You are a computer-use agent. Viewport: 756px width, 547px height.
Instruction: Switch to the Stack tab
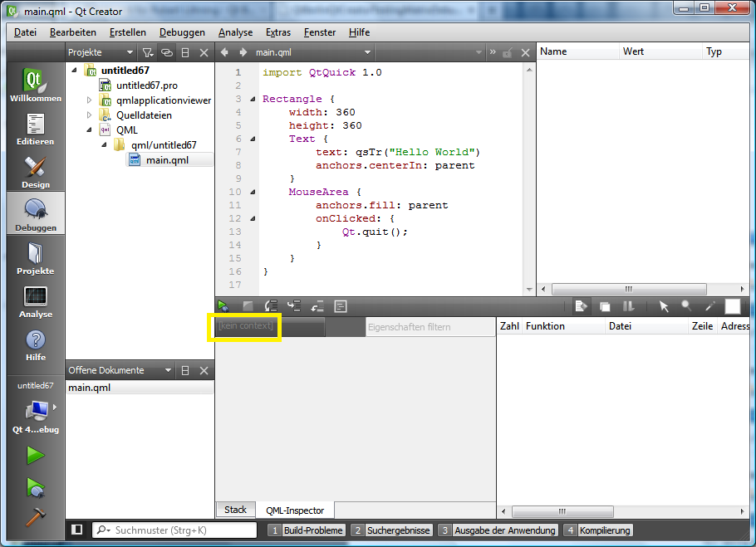(x=235, y=510)
